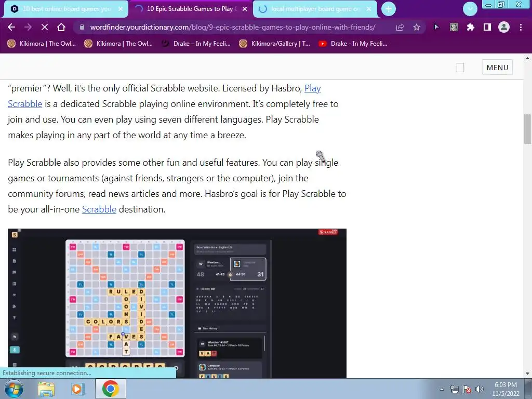Click the Chrome taskbar icon

pos(110,389)
